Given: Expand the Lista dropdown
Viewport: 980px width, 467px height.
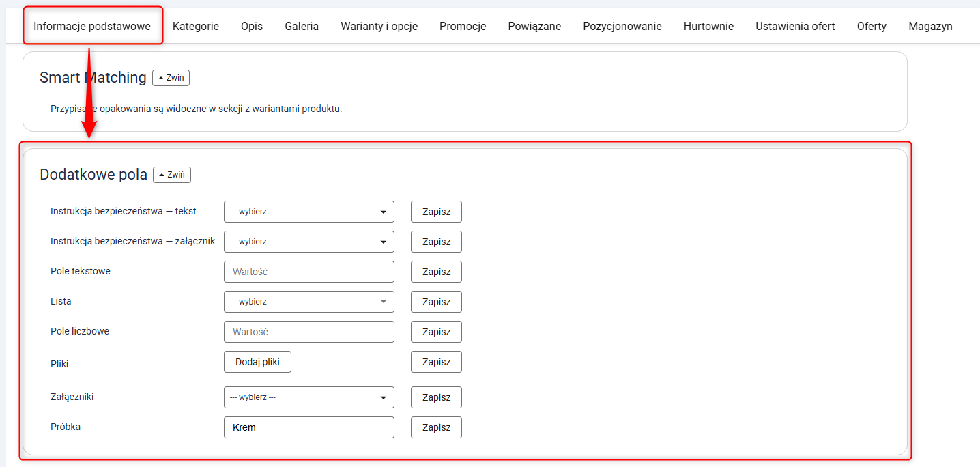Looking at the screenshot, I should [308, 302].
